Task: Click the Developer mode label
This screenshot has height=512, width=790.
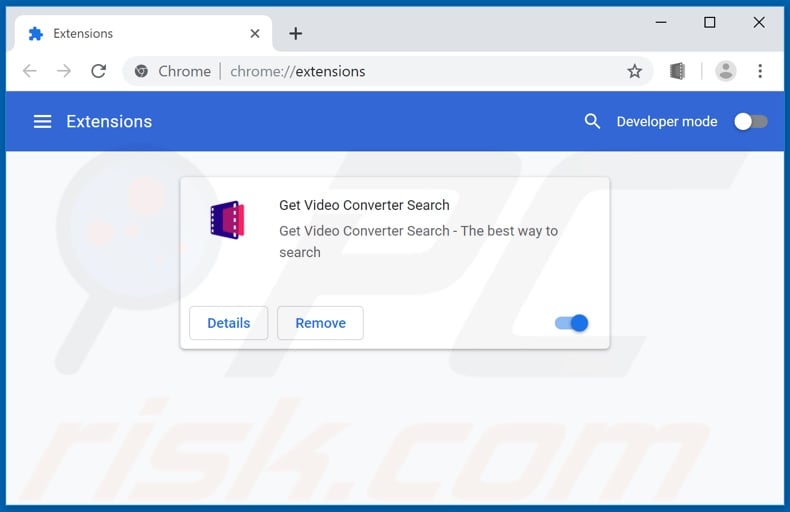Action: pos(667,121)
